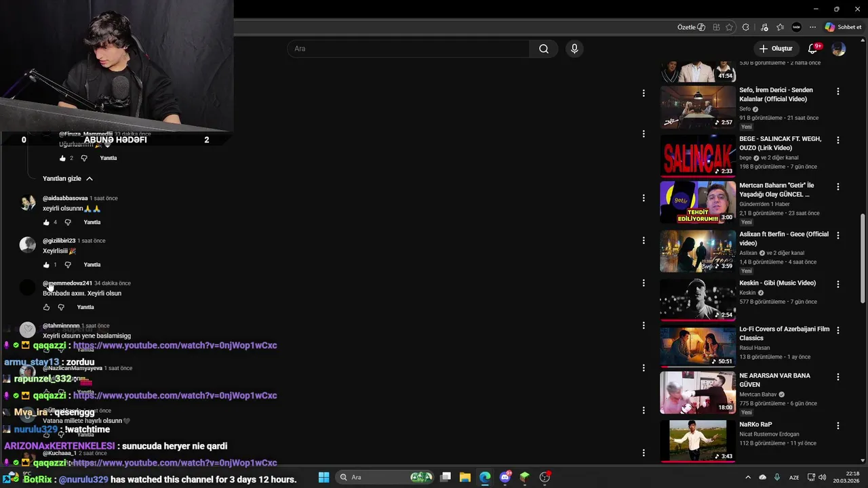The width and height of the screenshot is (868, 488).
Task: Open the media control music icon
Action: (x=764, y=27)
